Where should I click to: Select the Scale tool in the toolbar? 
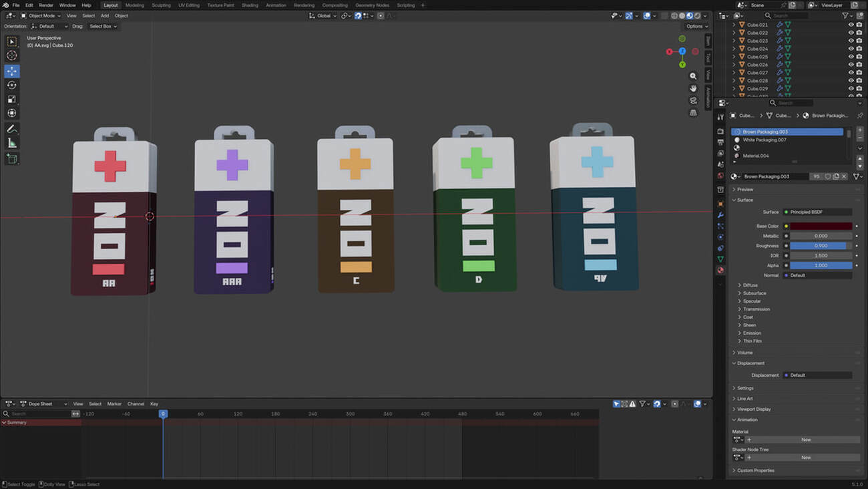pyautogui.click(x=11, y=99)
